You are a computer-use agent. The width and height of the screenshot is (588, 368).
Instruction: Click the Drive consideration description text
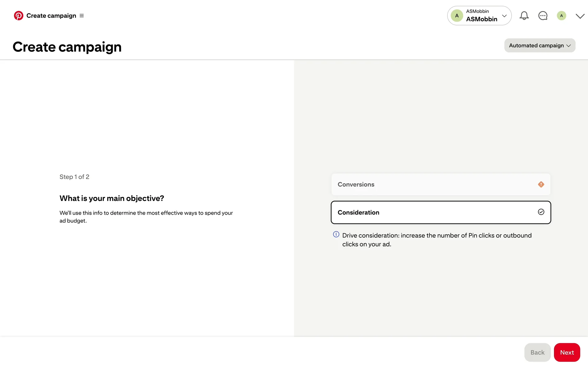coord(437,240)
